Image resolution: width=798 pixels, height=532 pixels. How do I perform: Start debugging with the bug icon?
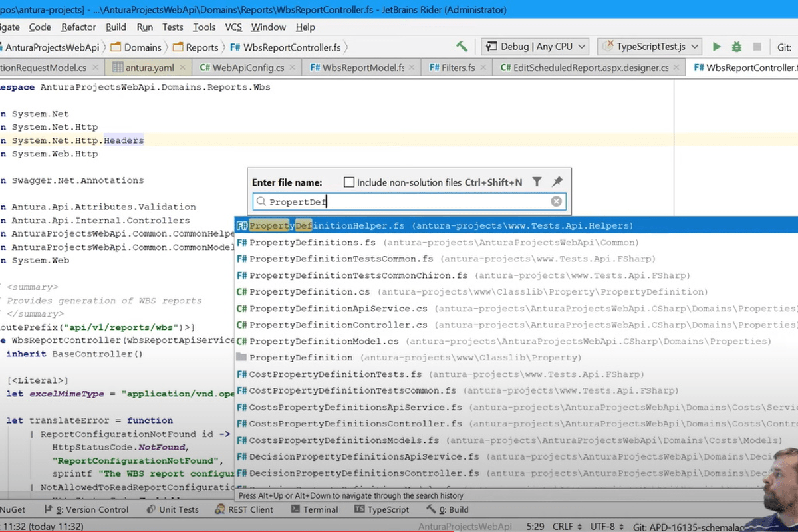[736, 47]
